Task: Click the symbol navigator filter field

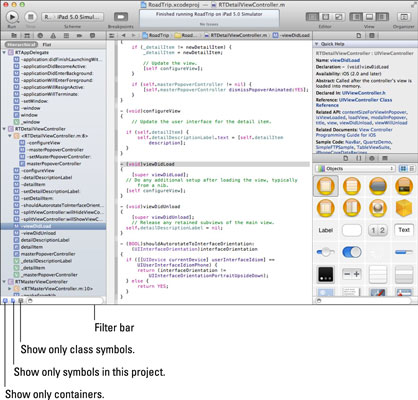Action: (65, 300)
